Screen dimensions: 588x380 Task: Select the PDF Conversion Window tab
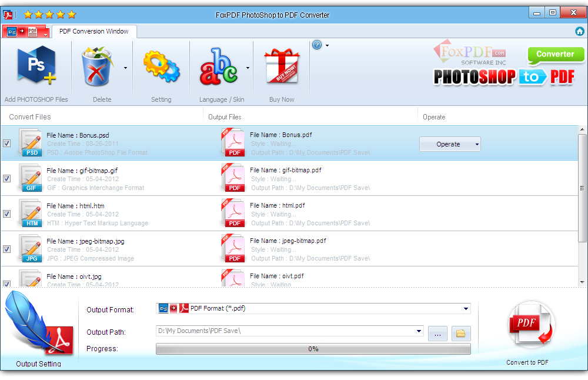click(93, 31)
